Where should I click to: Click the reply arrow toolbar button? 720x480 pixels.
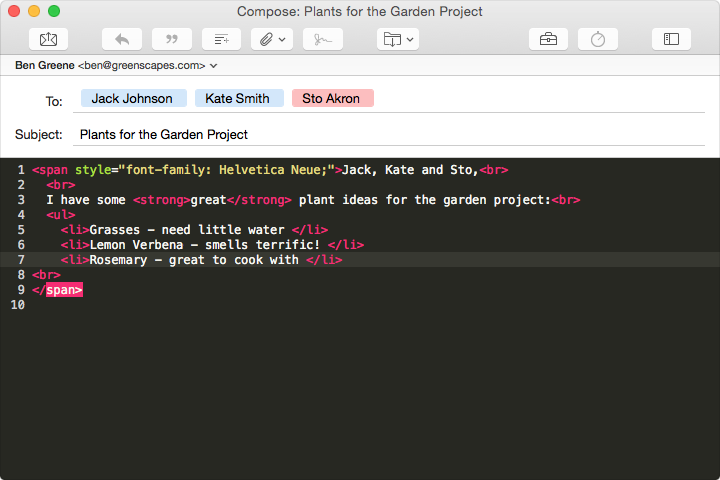[122, 39]
